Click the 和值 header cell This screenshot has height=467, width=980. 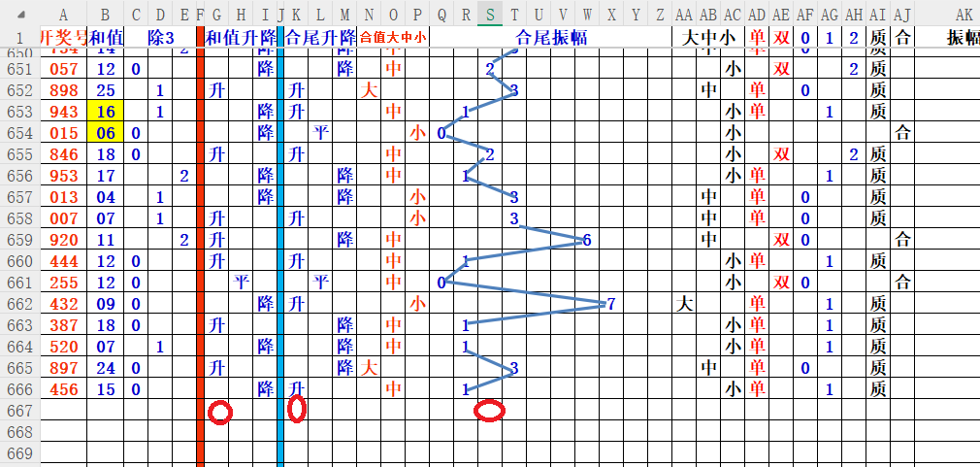coord(105,38)
